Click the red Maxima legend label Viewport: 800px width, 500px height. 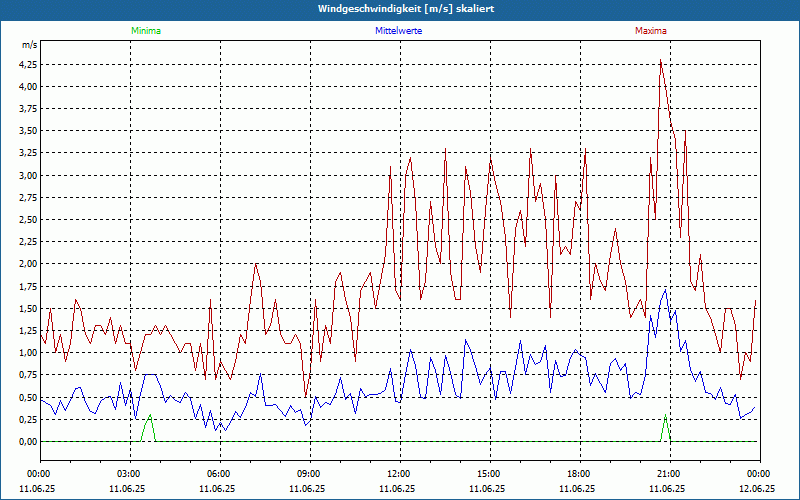point(651,31)
